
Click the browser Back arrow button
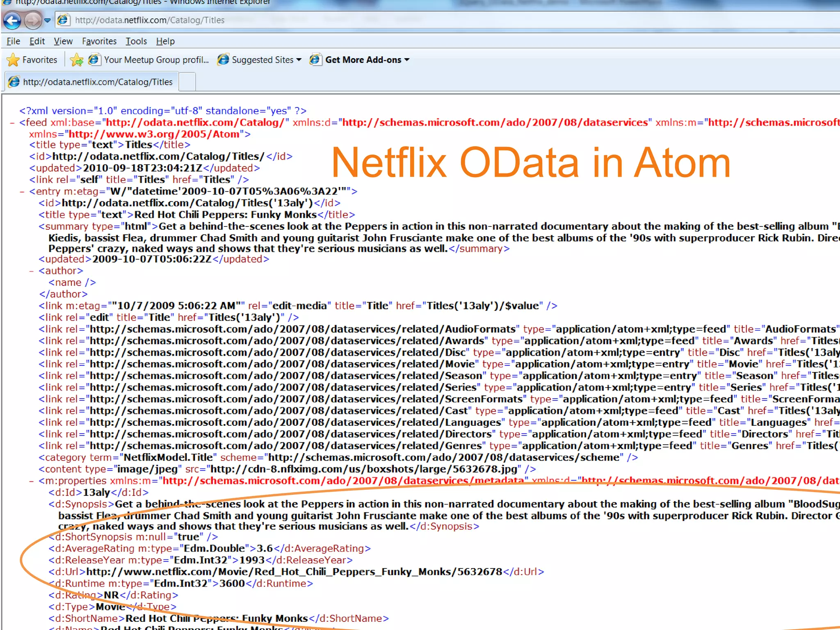pos(12,21)
